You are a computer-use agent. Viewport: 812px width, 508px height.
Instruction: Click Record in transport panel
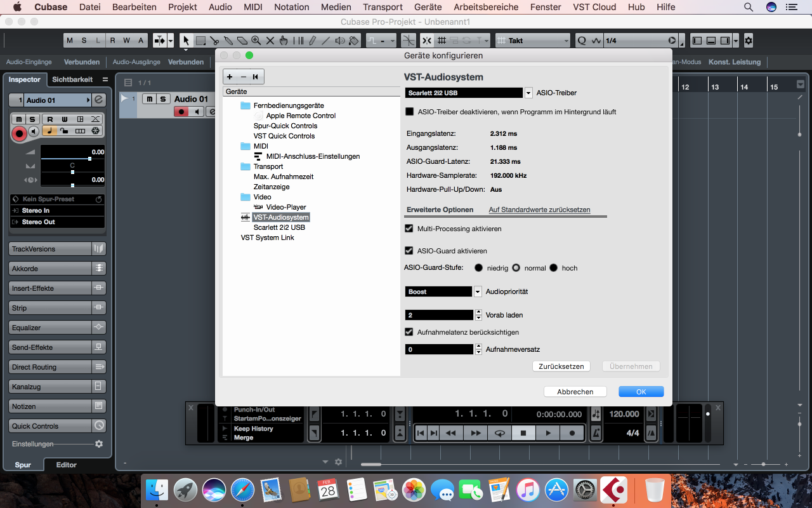tap(572, 433)
